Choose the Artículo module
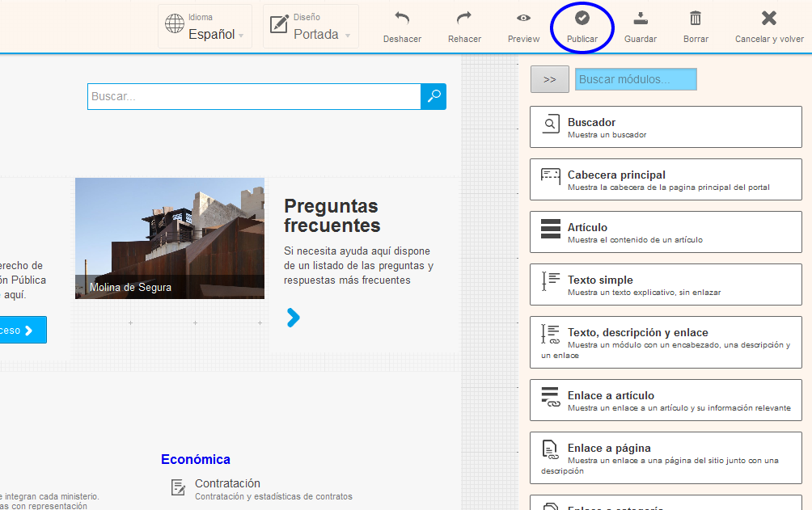Image resolution: width=812 pixels, height=510 pixels. [665, 232]
